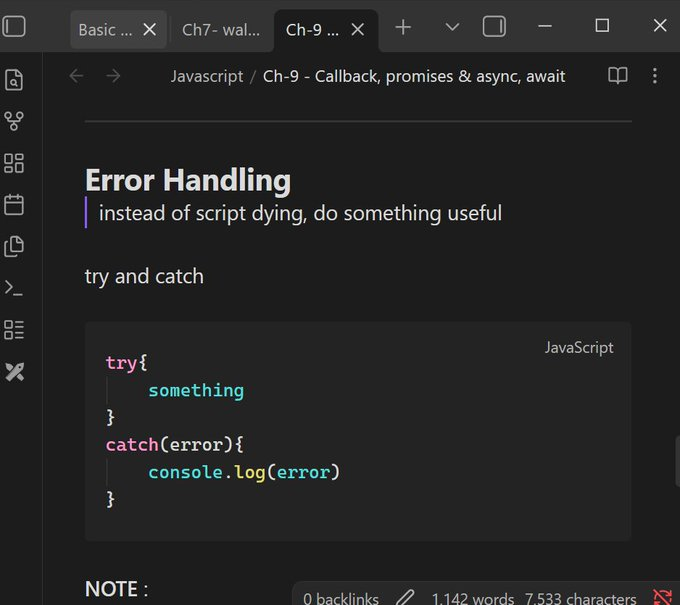This screenshot has width=680, height=605.
Task: Close the Ch-9 tab
Action: [x=357, y=29]
